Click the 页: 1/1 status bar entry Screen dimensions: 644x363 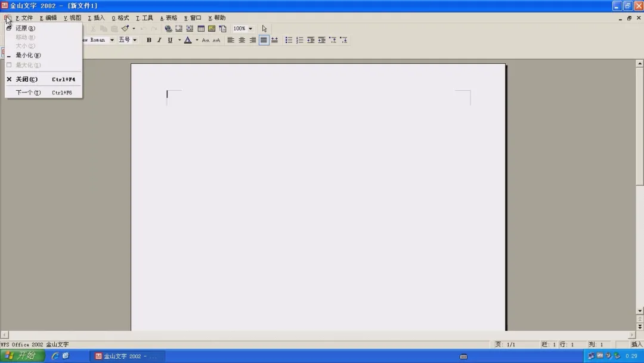coord(505,344)
